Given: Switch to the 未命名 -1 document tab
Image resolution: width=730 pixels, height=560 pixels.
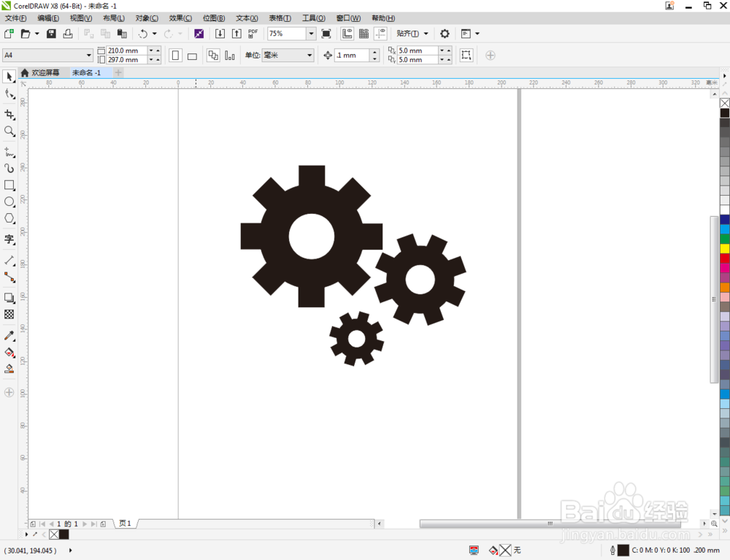Looking at the screenshot, I should point(87,72).
